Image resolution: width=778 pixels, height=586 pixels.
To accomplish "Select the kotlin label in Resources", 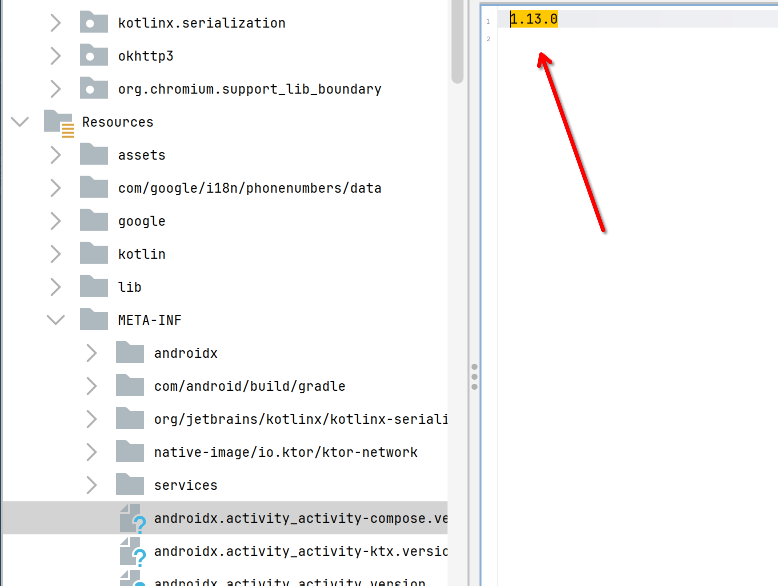I will click(x=141, y=254).
